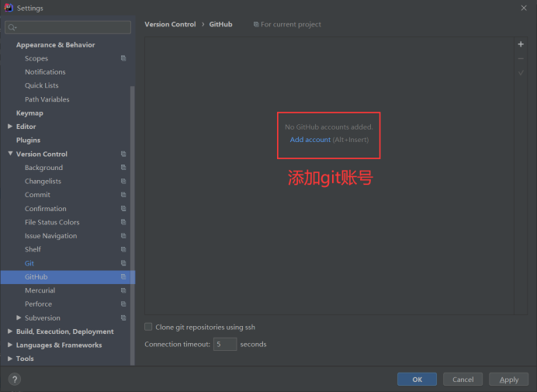Select the Mercurial settings page
Screen dimensions: 537x392
(x=40, y=290)
